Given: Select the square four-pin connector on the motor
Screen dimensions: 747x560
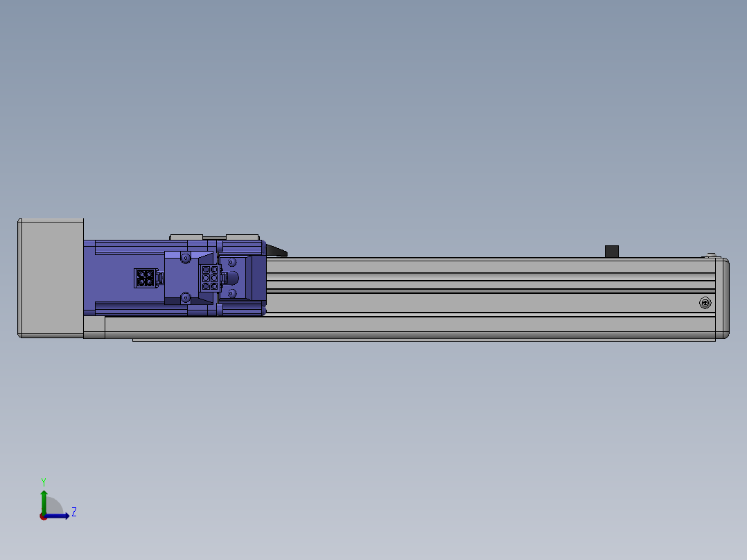Looking at the screenshot, I should point(145,279).
